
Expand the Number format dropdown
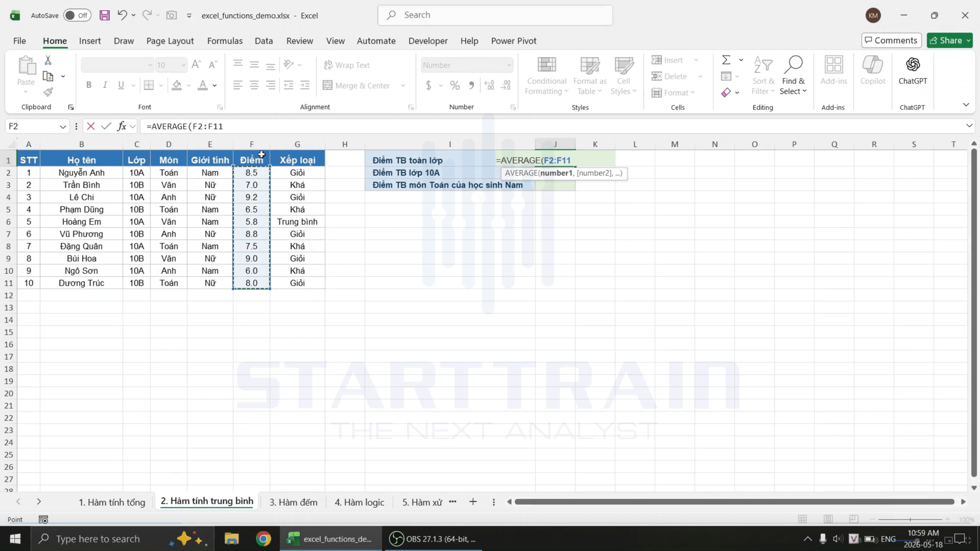coord(509,65)
